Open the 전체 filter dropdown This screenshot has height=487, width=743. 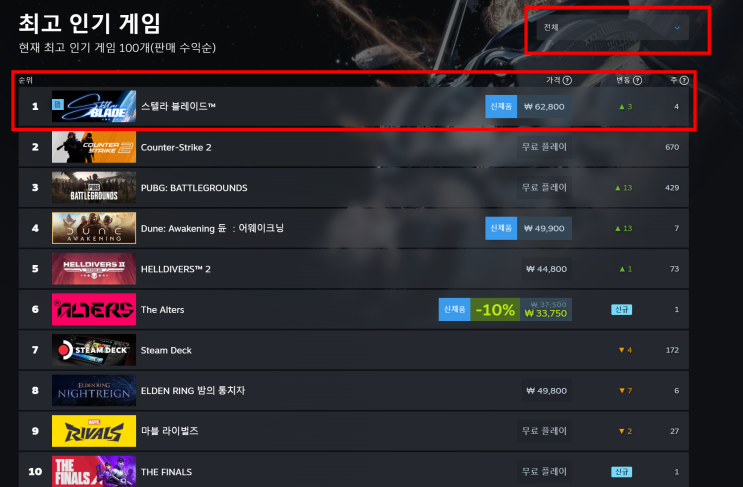[x=613, y=27]
